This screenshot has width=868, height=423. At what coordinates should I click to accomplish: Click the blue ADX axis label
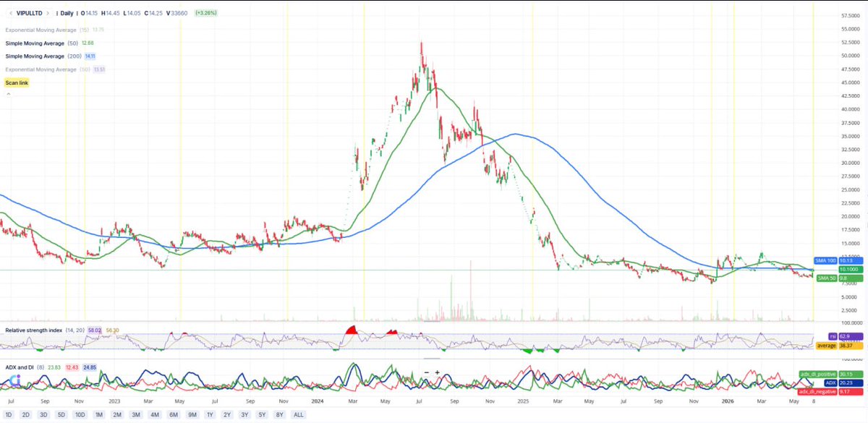831,383
